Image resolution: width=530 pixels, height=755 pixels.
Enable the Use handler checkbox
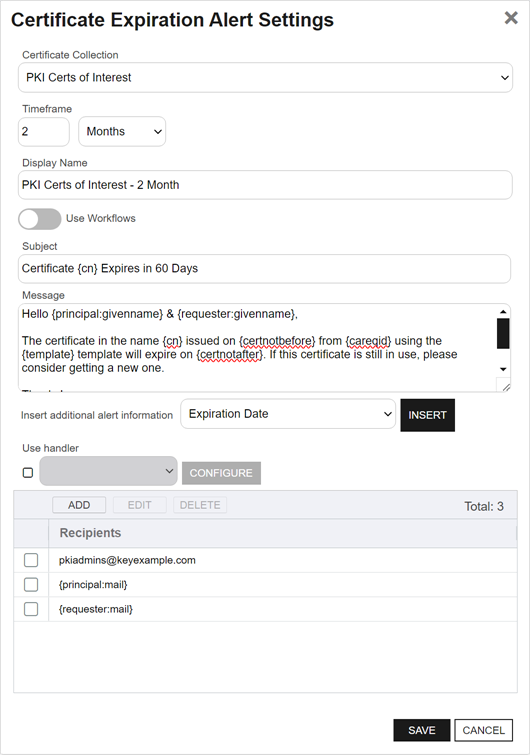28,472
